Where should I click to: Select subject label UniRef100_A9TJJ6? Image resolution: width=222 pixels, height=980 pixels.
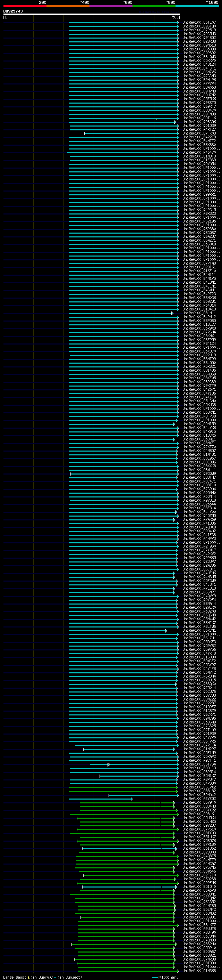coord(199,118)
